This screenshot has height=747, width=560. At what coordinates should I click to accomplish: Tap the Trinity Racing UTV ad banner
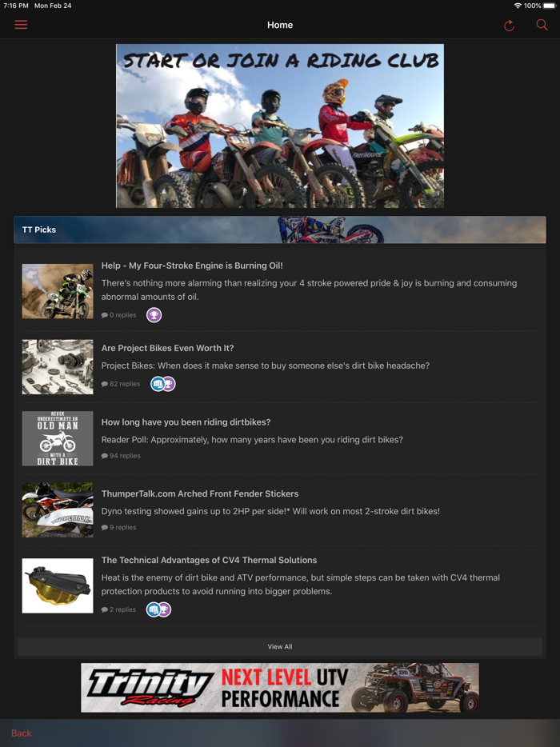280,688
